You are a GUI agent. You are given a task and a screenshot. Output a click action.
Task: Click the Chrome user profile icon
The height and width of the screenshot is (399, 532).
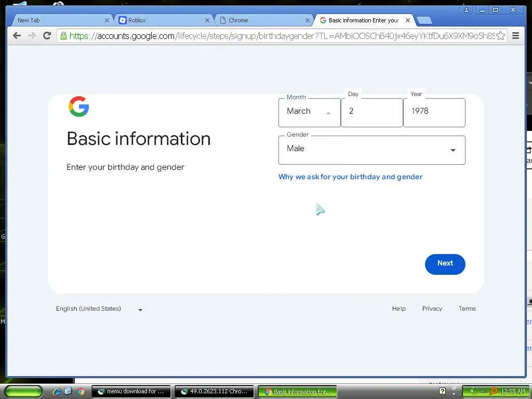click(x=467, y=10)
